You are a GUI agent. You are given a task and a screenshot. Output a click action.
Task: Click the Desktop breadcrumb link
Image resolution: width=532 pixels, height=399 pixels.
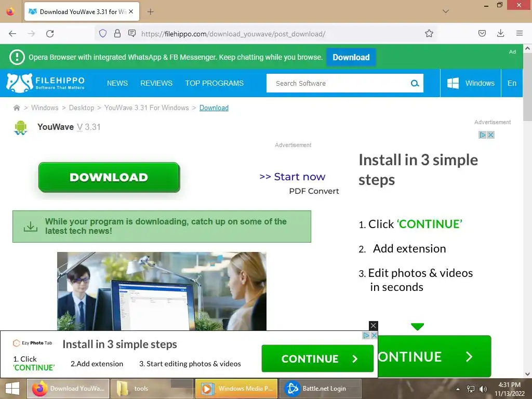(82, 108)
